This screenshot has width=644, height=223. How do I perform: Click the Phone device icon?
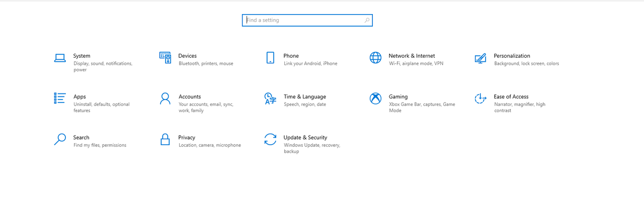(x=270, y=58)
